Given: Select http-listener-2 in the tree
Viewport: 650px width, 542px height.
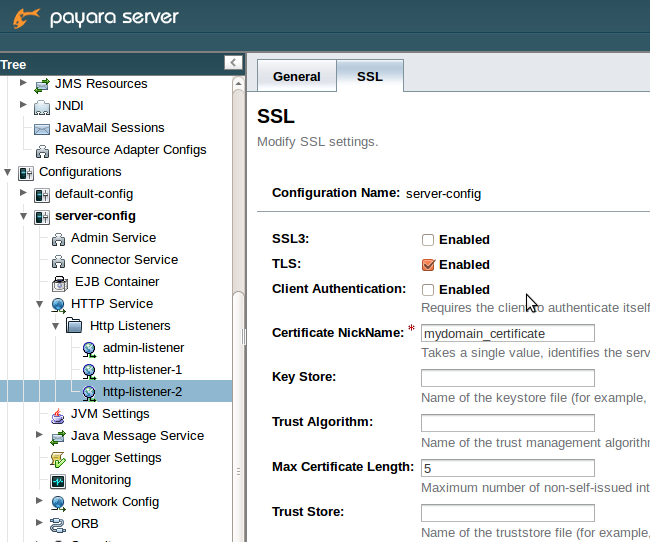Looking at the screenshot, I should pos(142,391).
